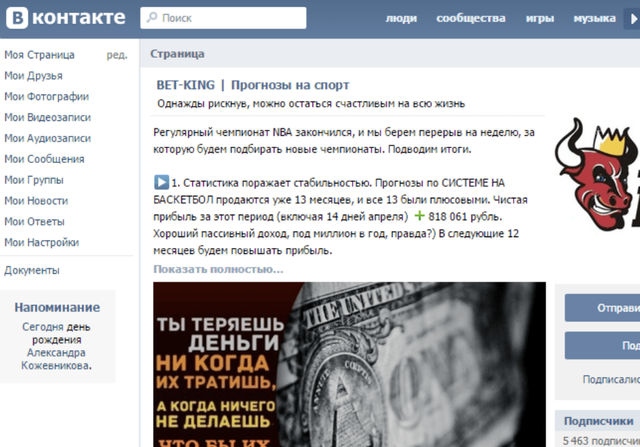Open the music player play button in header
The width and height of the screenshot is (640, 447).
point(633,18)
